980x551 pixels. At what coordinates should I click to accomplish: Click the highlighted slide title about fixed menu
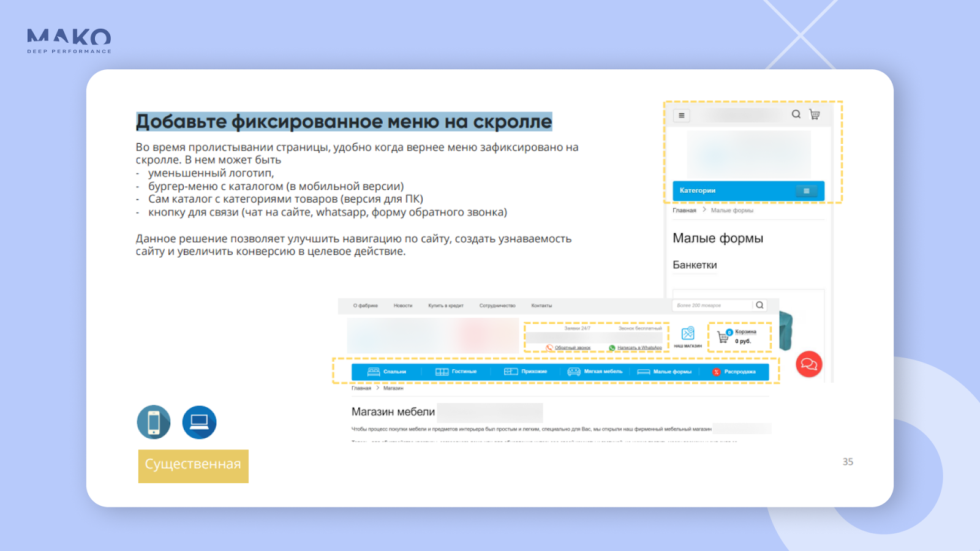[344, 122]
